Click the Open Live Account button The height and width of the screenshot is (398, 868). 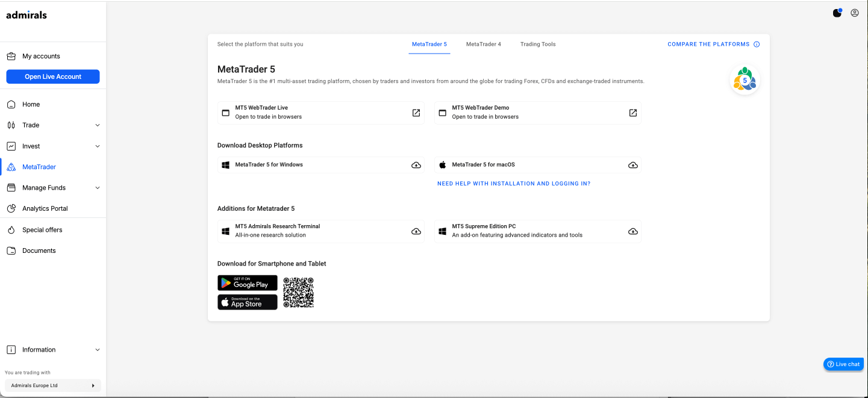click(x=53, y=76)
